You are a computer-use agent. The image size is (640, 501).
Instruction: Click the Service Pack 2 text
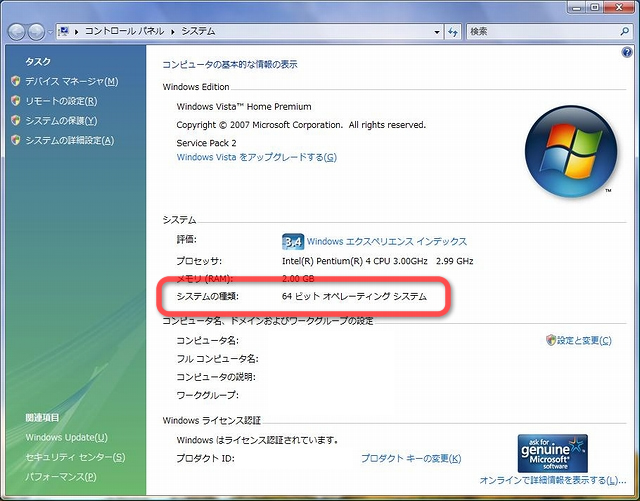[x=206, y=143]
